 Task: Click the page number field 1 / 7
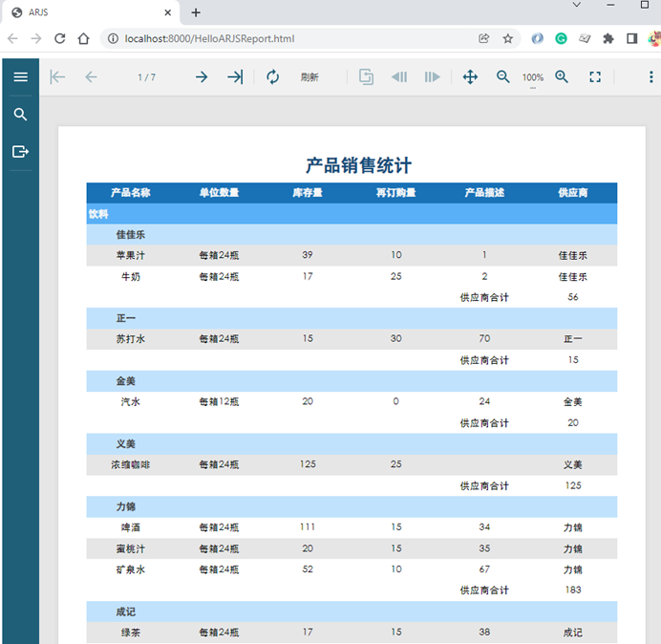click(146, 77)
